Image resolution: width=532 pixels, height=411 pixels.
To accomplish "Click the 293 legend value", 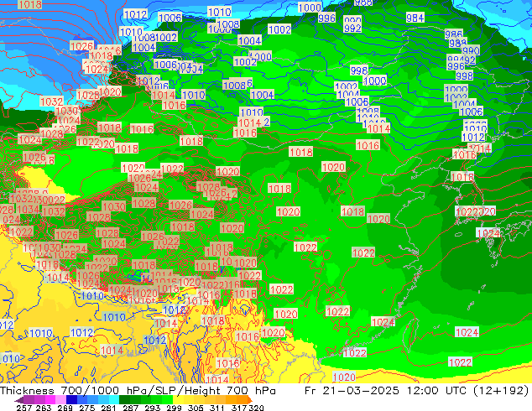I will tap(152, 408).
